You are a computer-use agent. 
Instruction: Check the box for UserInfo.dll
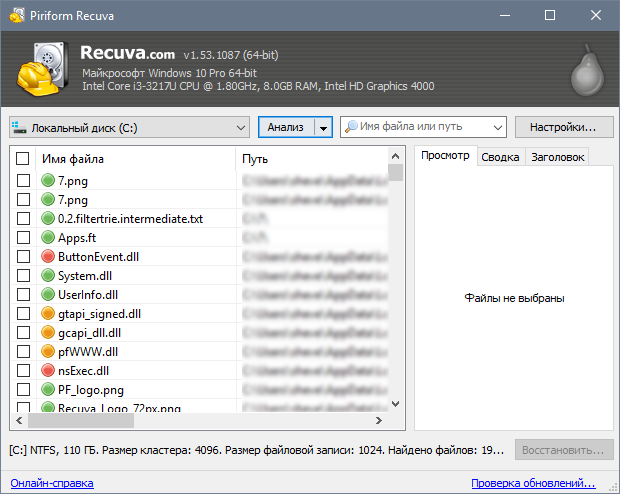23,294
